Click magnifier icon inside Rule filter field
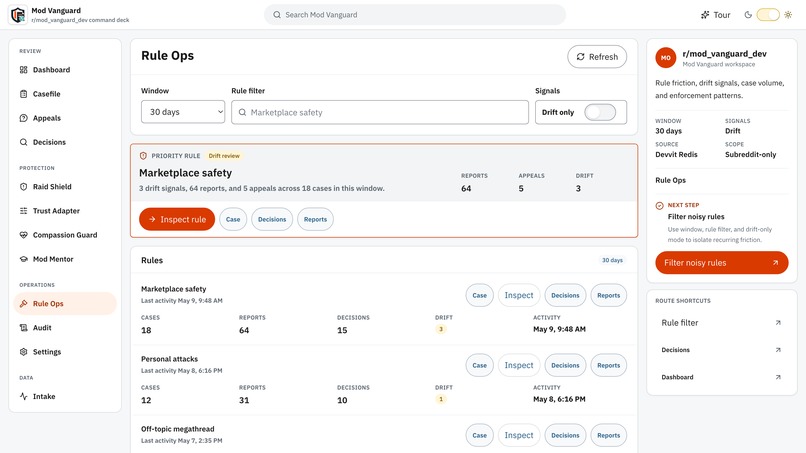This screenshot has width=806, height=453. pos(242,112)
